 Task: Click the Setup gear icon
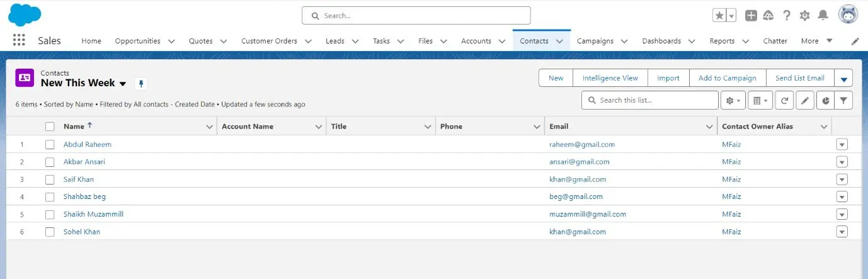804,16
